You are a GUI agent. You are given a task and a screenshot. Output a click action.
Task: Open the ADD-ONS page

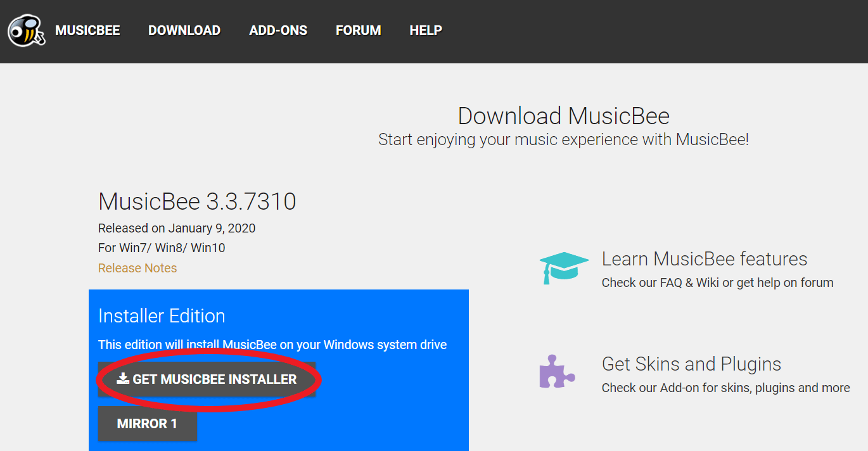coord(278,30)
